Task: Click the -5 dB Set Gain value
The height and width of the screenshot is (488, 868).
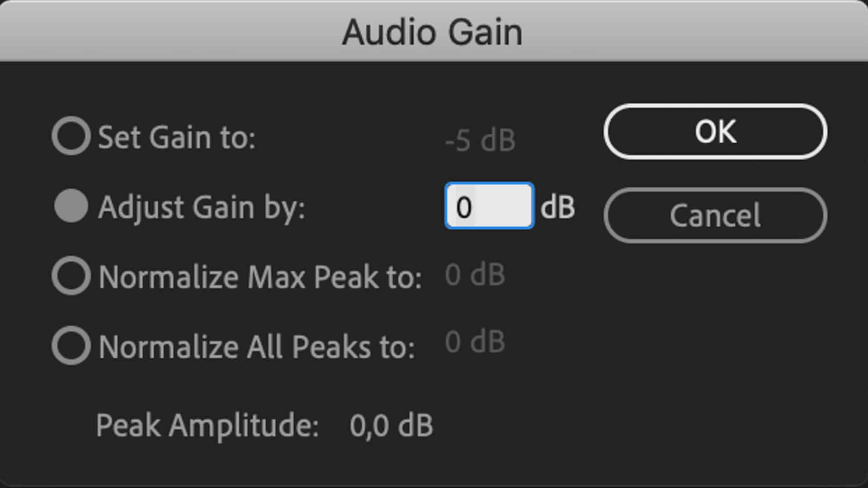Action: [x=480, y=140]
